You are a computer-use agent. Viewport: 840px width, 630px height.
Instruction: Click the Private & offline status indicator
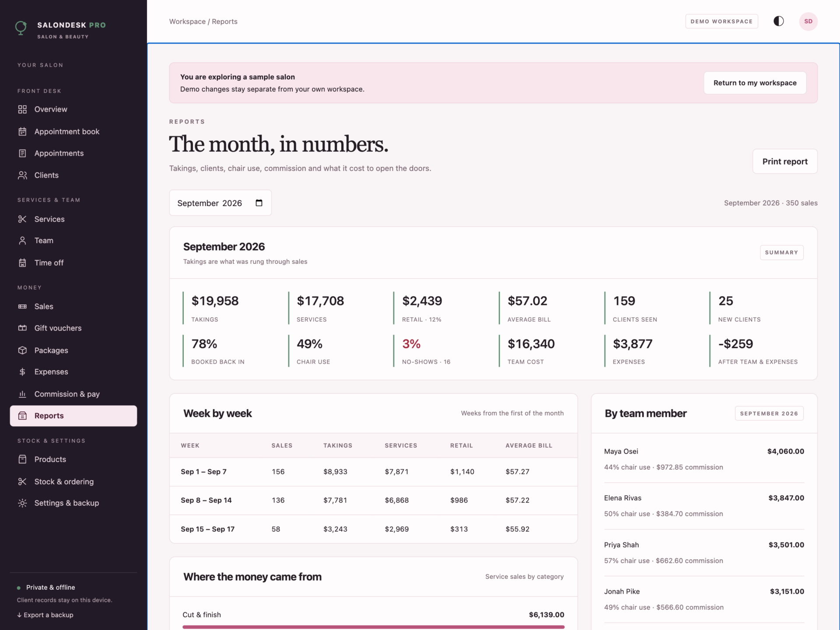tap(46, 587)
